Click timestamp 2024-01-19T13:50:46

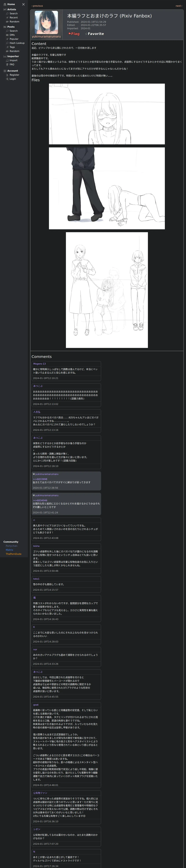[x=46, y=571]
